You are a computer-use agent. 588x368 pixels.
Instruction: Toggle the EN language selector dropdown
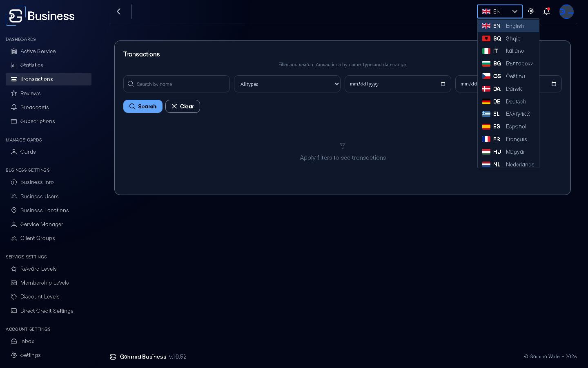pyautogui.click(x=500, y=11)
